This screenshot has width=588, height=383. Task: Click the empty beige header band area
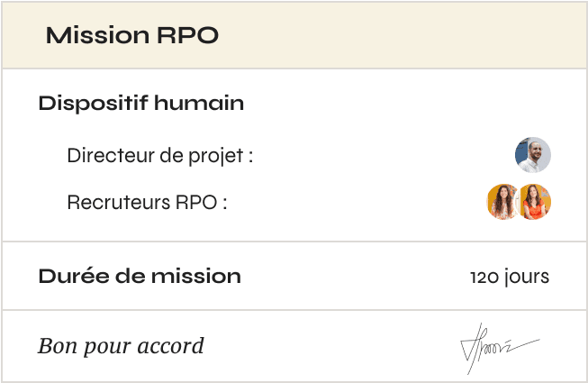(x=405, y=36)
